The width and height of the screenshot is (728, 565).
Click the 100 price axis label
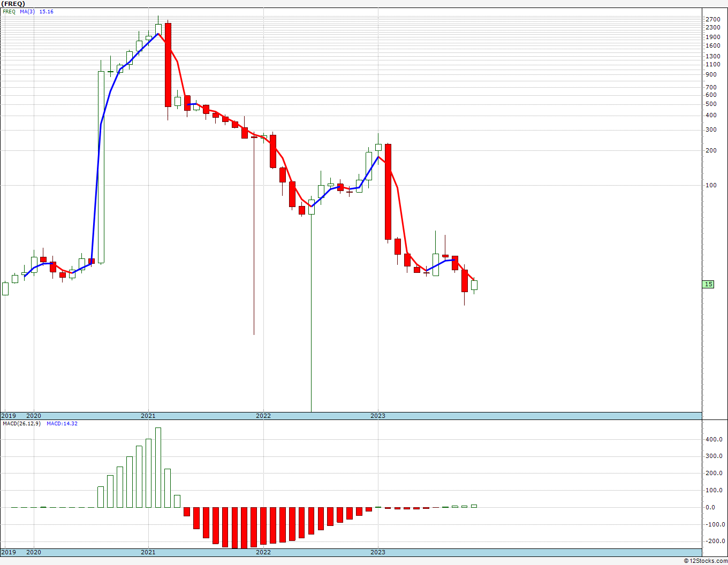point(710,185)
